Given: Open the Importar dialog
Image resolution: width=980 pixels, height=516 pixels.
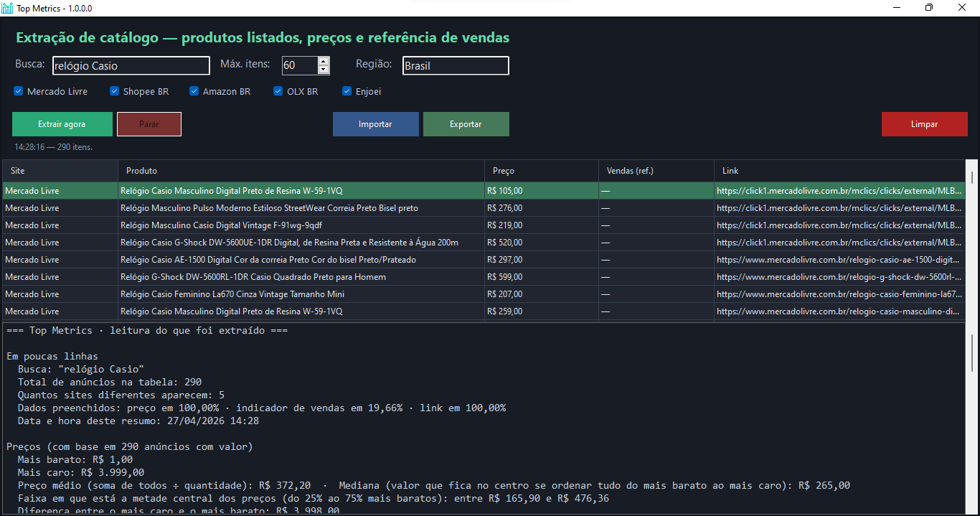Looking at the screenshot, I should pos(375,124).
